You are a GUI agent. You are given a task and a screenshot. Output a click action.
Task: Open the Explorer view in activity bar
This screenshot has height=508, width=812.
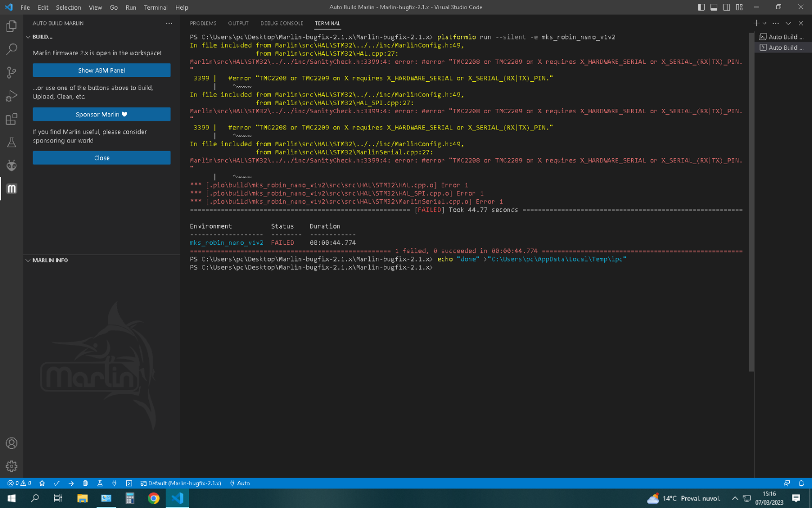point(11,27)
